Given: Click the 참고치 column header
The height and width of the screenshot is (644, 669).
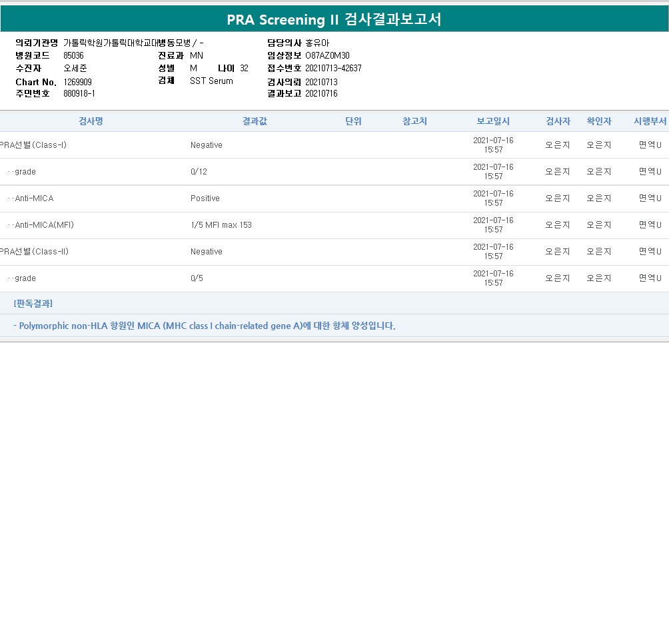Looking at the screenshot, I should click(x=414, y=121).
